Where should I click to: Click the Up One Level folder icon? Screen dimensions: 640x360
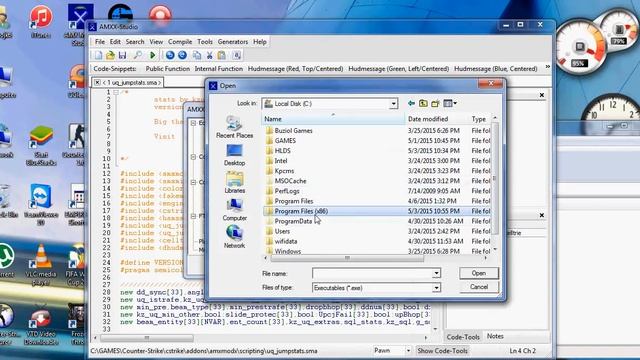(x=423, y=104)
